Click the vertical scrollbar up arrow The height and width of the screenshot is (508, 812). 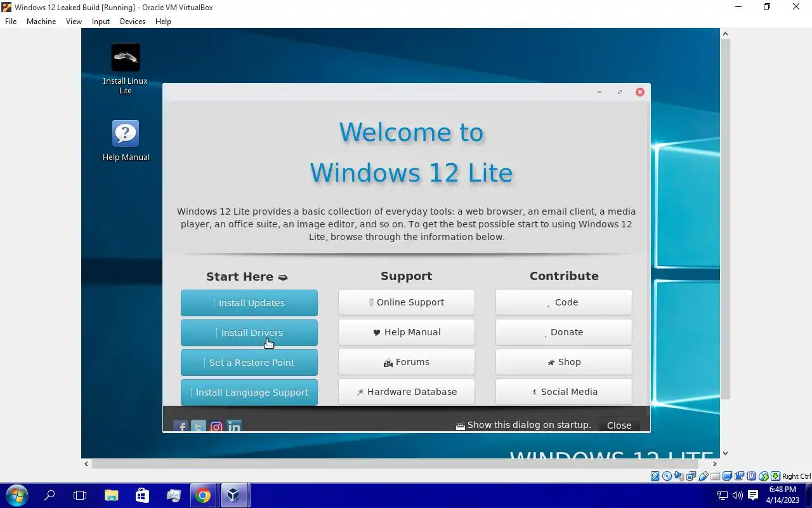click(x=725, y=34)
